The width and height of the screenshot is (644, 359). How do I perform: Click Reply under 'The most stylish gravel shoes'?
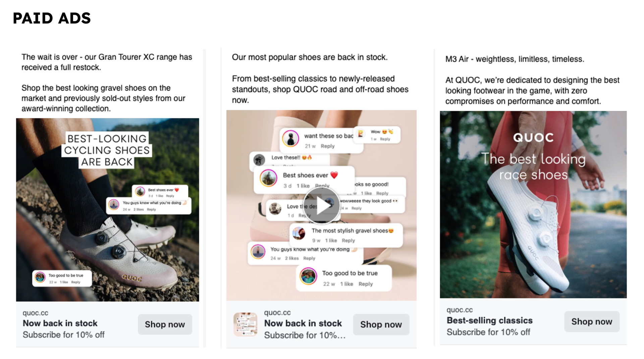point(348,240)
